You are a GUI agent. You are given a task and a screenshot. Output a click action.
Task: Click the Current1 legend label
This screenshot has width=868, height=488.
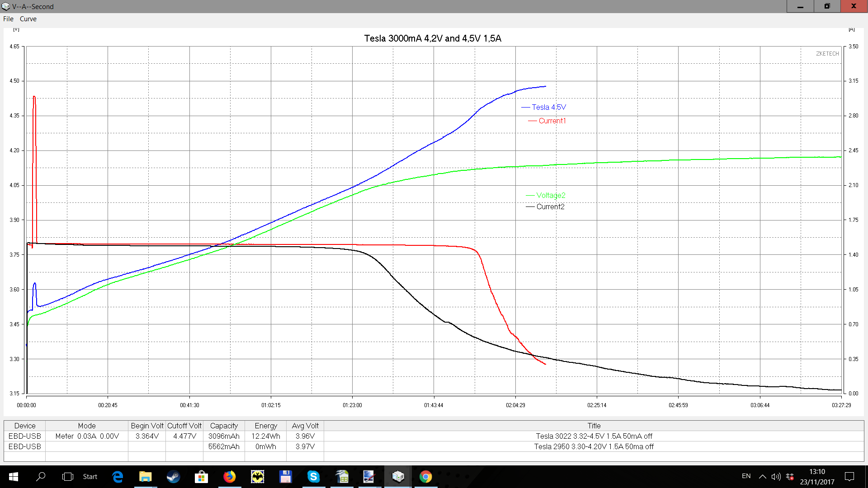[x=552, y=121]
